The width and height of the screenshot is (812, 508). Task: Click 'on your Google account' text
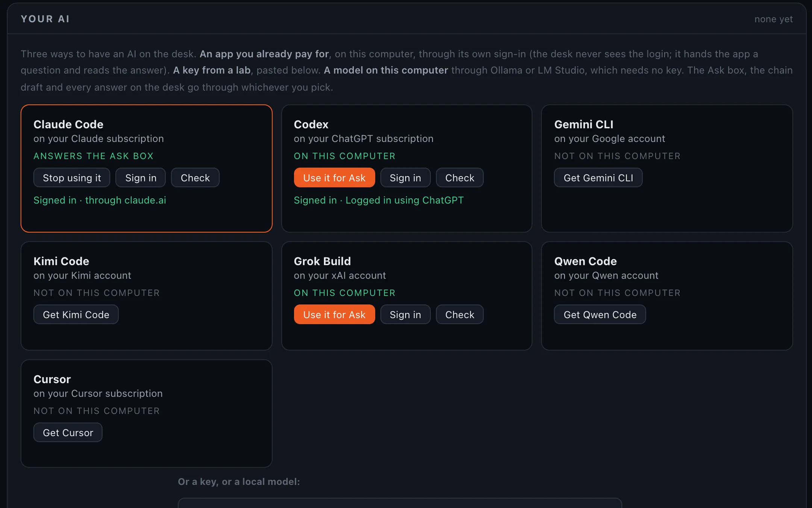coord(609,138)
